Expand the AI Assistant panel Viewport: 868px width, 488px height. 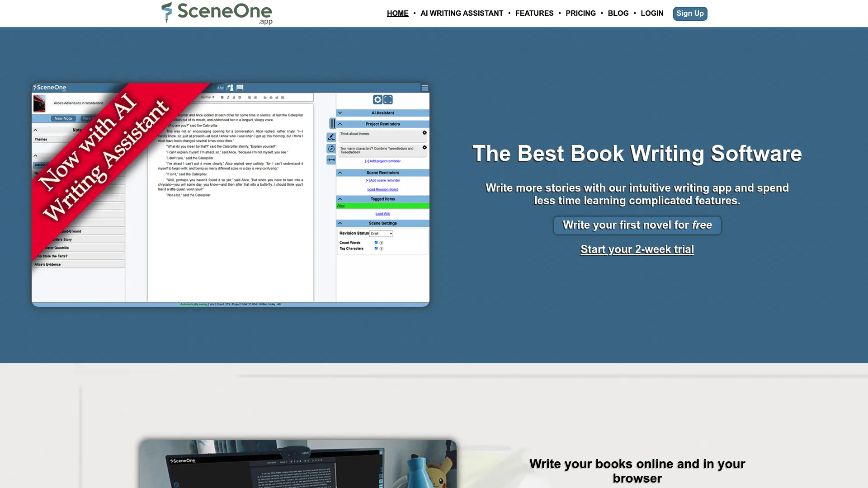tap(340, 113)
